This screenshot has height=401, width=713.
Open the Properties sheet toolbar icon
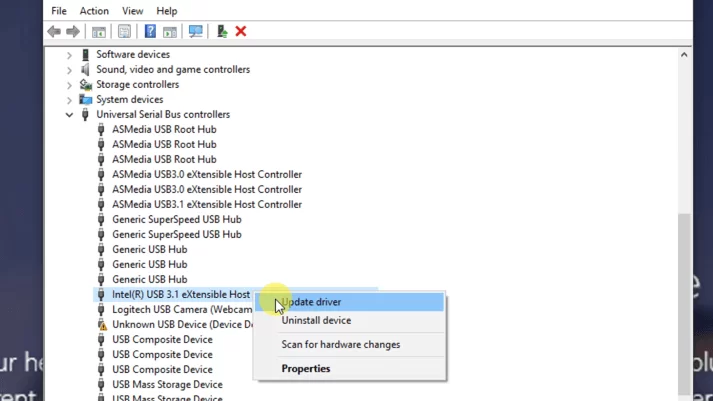tap(124, 31)
